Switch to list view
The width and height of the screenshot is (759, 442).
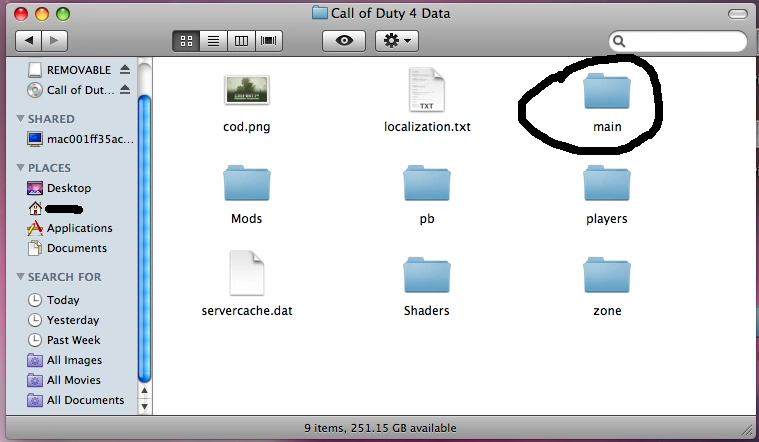pyautogui.click(x=213, y=41)
